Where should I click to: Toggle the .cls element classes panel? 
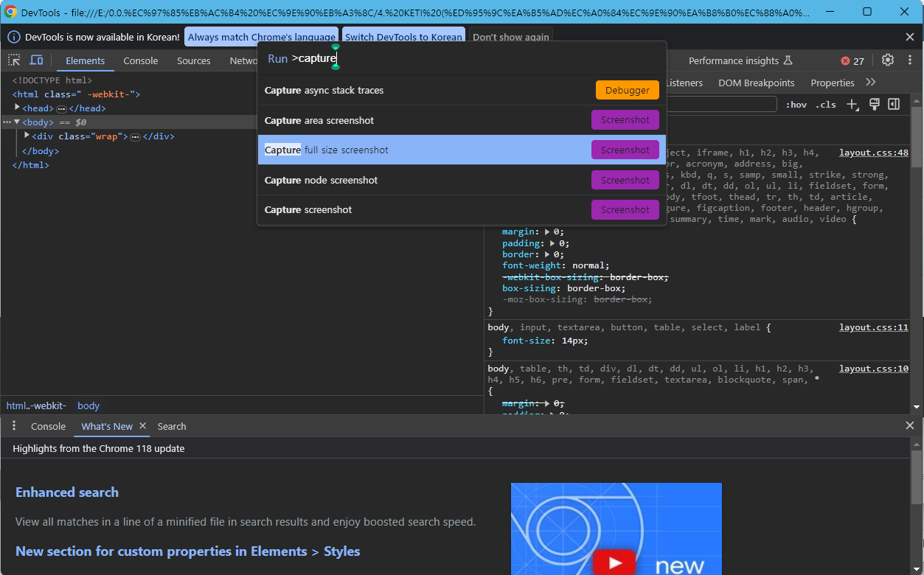[826, 105]
